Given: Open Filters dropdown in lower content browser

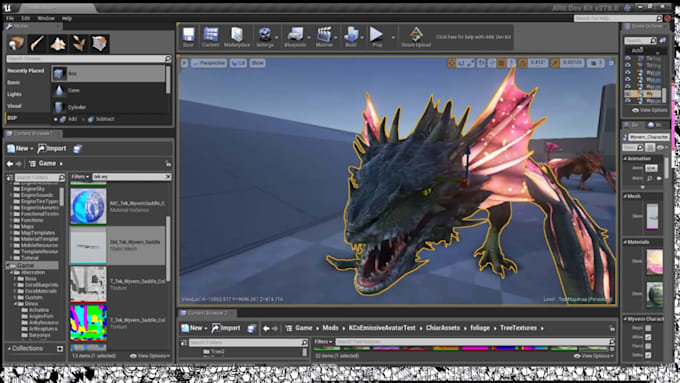Looking at the screenshot, I should coord(324,342).
